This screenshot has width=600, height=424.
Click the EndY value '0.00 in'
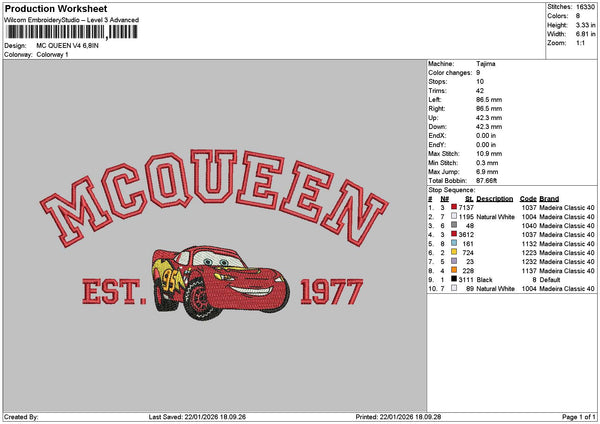pyautogui.click(x=486, y=145)
